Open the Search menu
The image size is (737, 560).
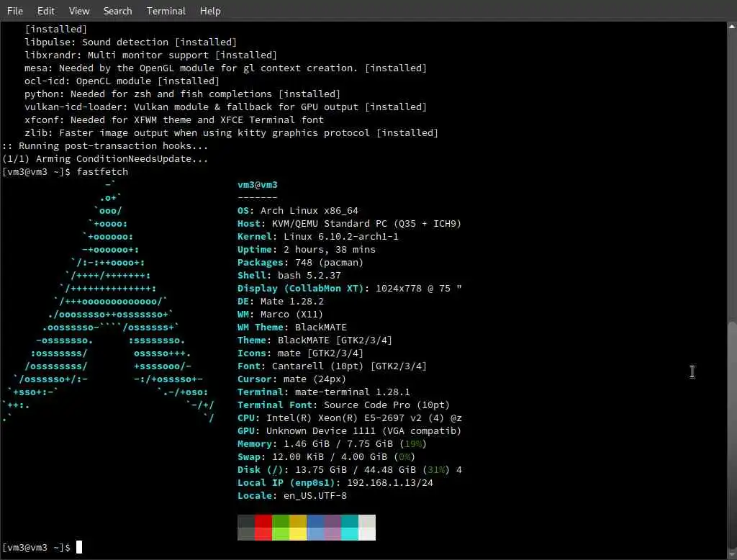coord(117,11)
